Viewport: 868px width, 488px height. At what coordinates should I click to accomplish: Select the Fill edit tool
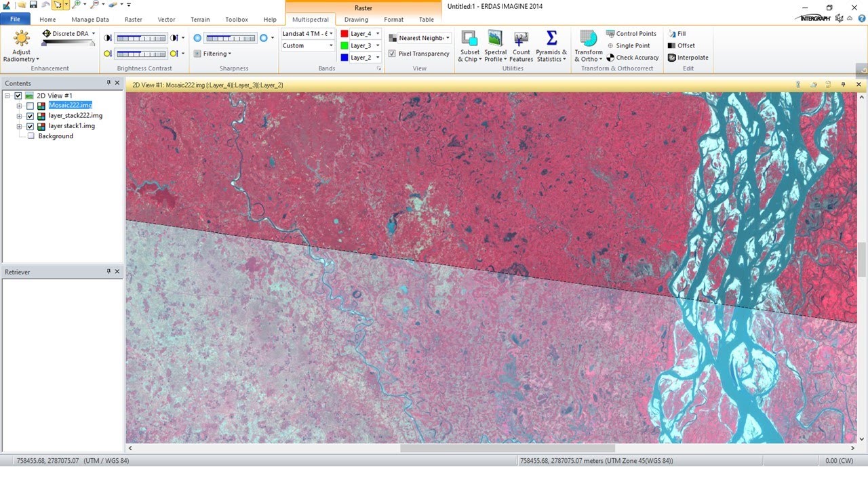(677, 33)
